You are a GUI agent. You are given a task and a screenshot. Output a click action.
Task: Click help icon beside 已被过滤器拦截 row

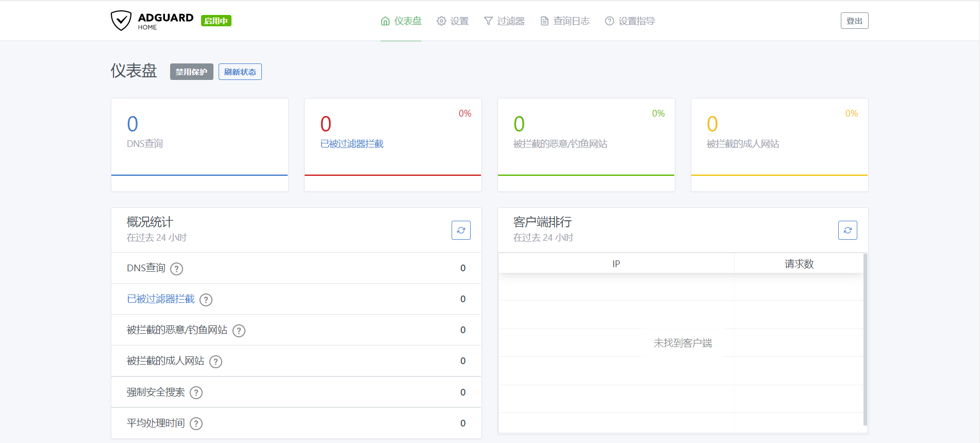206,300
